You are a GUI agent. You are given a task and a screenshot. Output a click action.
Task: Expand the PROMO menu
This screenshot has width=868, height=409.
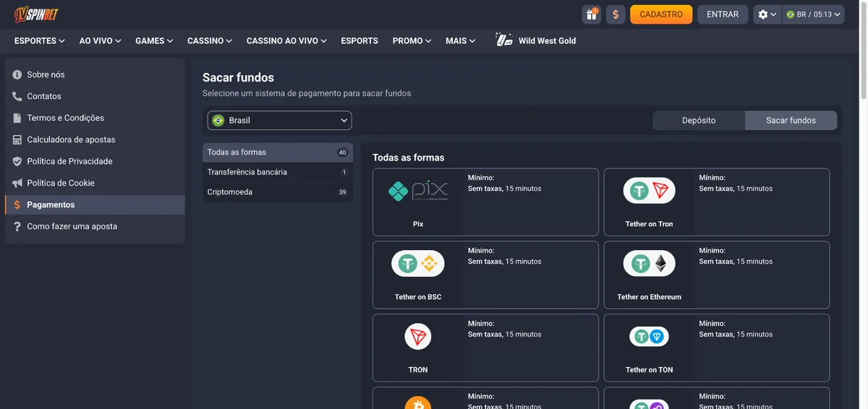412,40
